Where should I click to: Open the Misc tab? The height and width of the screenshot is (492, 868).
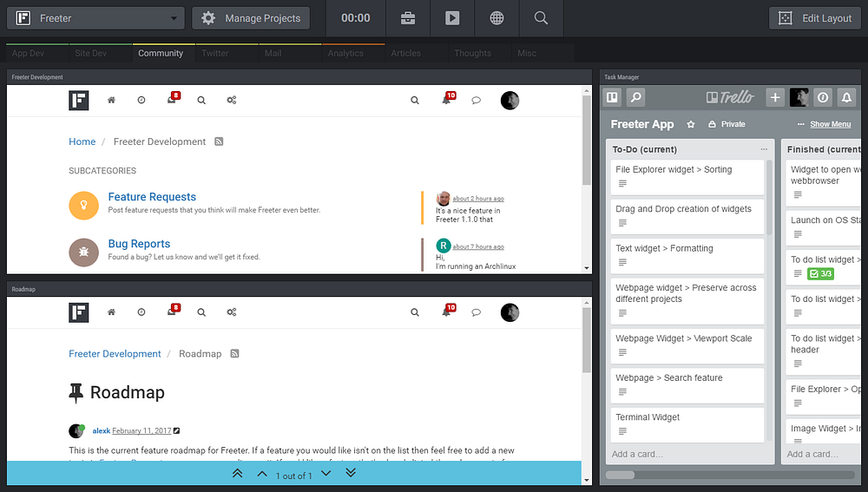coord(542,53)
